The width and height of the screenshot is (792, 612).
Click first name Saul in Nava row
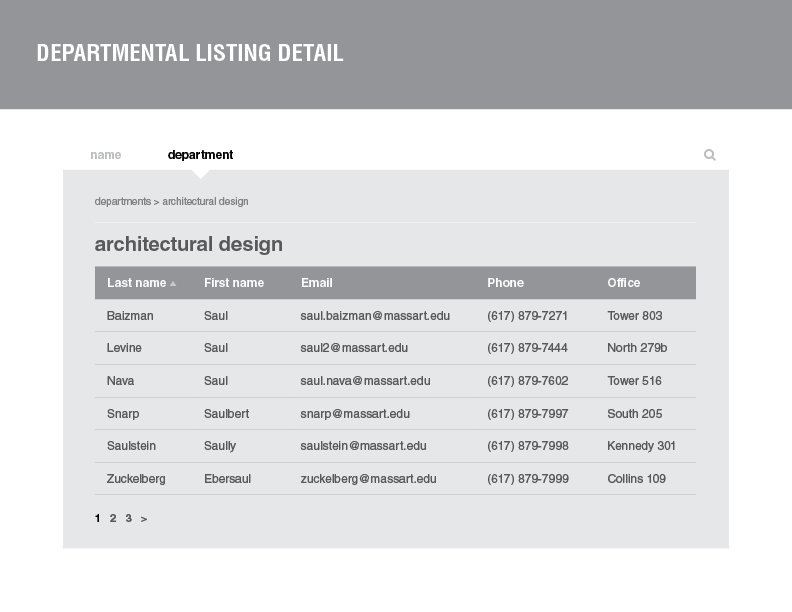click(x=216, y=381)
